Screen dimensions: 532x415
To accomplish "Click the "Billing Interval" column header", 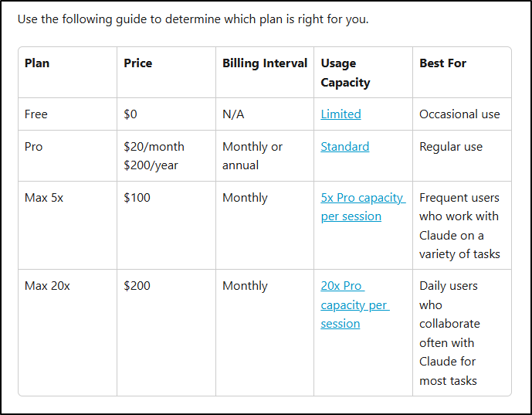I will coord(264,63).
